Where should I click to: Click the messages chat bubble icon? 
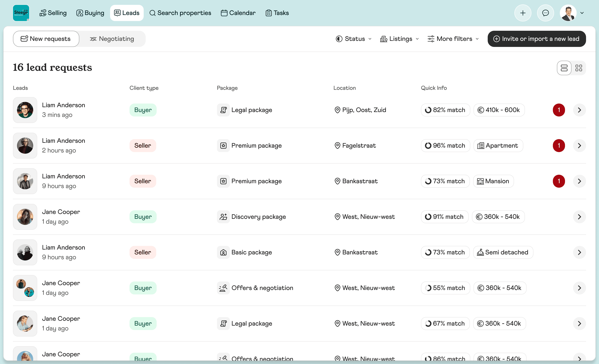545,13
